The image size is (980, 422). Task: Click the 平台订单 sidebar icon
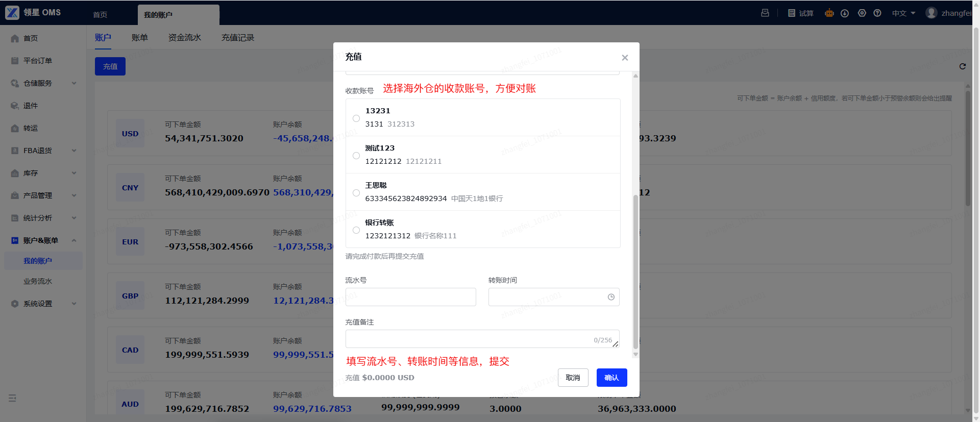[15, 61]
